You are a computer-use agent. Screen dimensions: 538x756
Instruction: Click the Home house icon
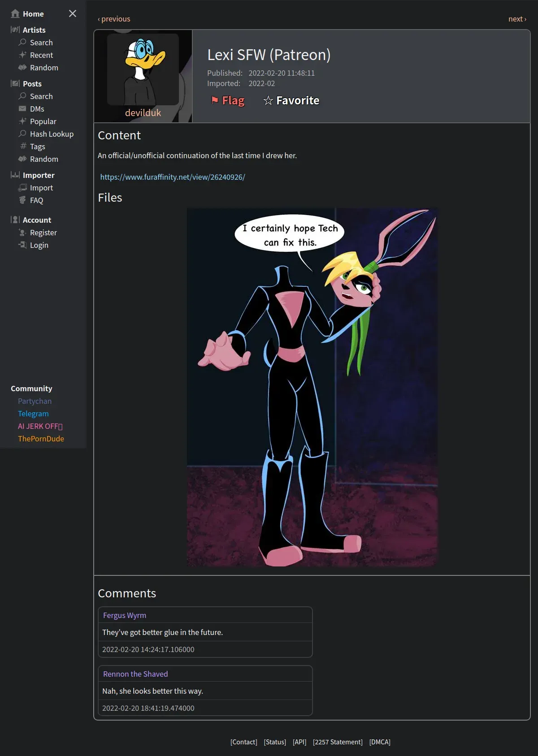[x=15, y=14]
